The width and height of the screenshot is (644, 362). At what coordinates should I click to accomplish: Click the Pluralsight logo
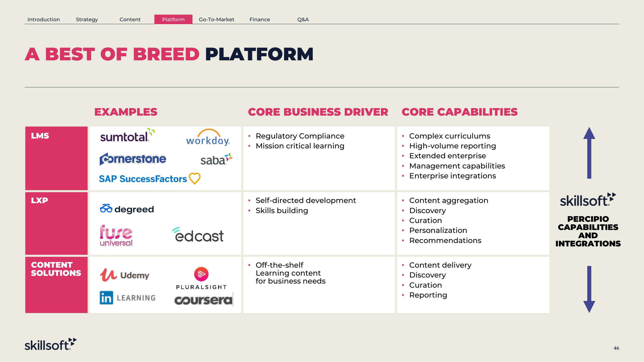[x=201, y=278]
